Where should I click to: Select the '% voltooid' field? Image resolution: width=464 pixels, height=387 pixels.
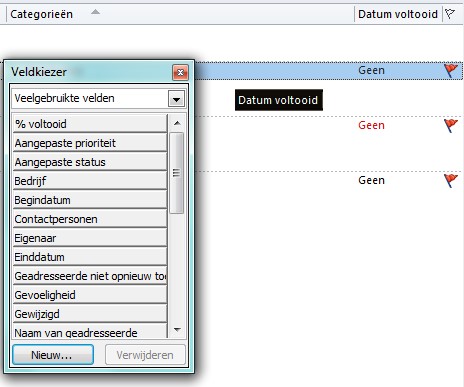(90, 124)
